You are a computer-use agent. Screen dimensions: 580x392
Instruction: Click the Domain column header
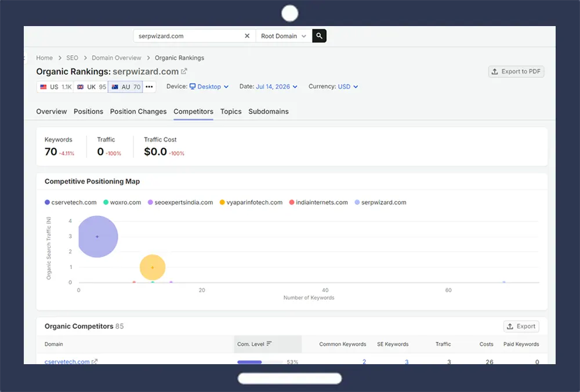pos(53,344)
